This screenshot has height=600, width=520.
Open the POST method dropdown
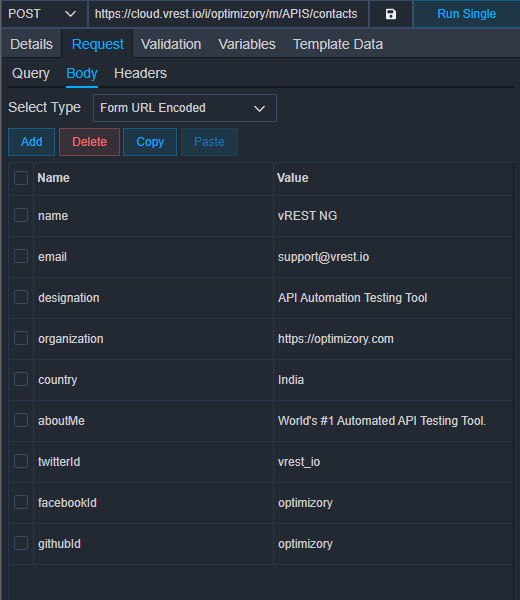[x=44, y=14]
